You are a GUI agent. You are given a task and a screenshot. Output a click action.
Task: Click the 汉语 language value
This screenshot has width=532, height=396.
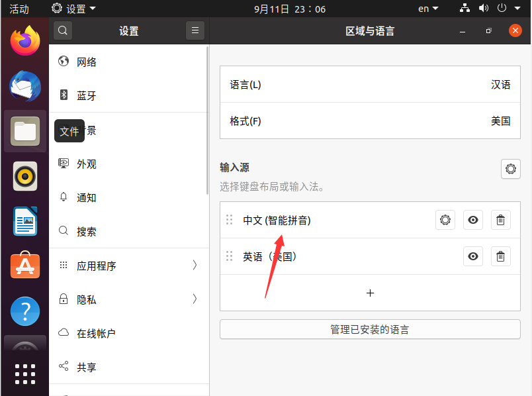501,84
